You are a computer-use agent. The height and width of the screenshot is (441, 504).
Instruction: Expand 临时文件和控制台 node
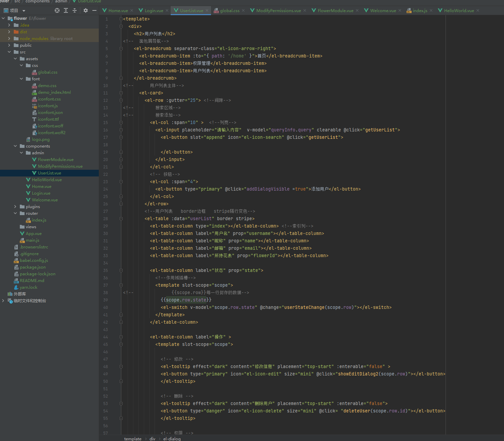(x=3, y=301)
